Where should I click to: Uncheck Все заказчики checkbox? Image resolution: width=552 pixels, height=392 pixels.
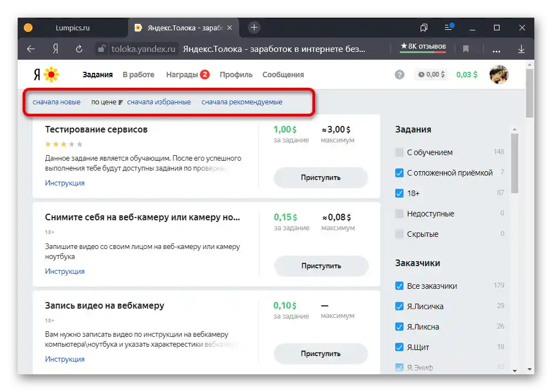click(x=399, y=286)
